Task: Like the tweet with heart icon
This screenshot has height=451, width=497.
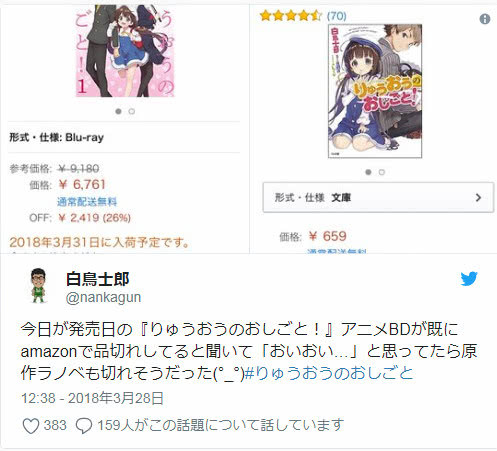Action: tap(31, 426)
